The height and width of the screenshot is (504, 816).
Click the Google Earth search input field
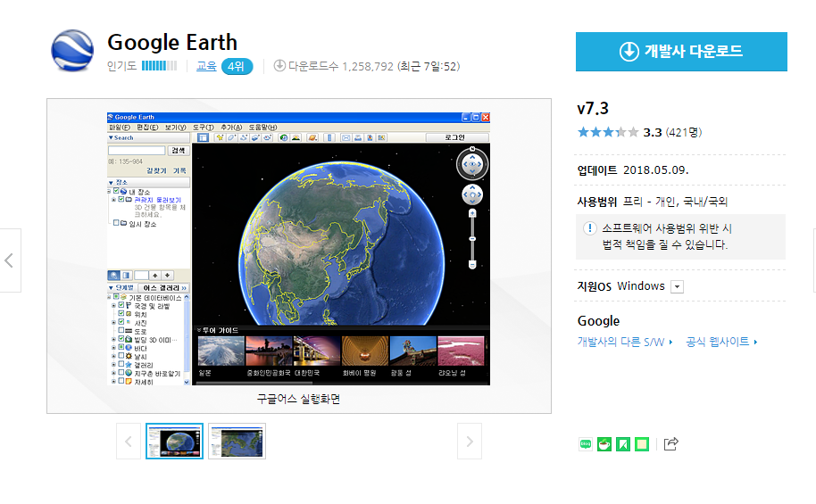pos(137,151)
